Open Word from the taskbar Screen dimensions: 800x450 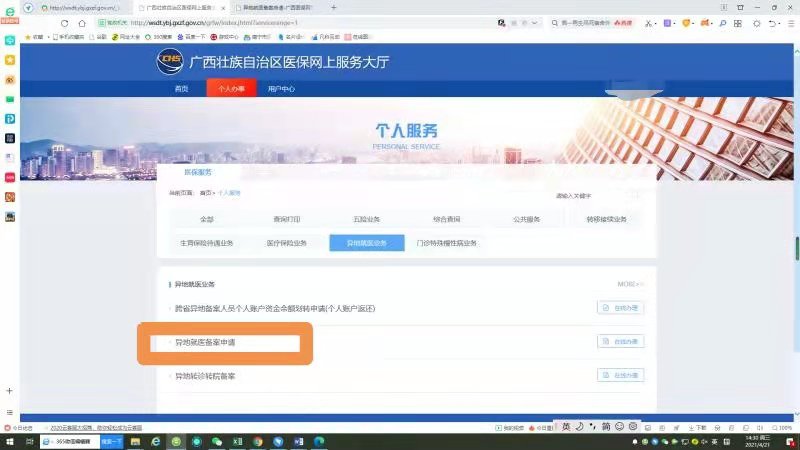coord(297,440)
